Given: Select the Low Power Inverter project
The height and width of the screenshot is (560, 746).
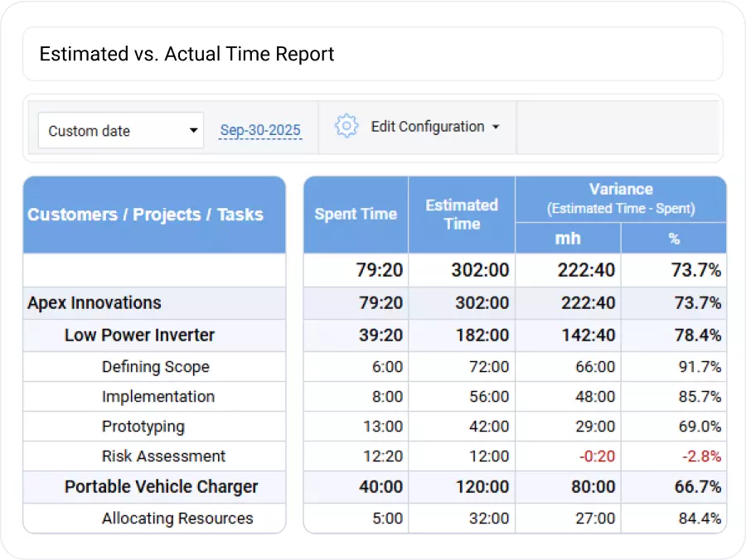Looking at the screenshot, I should (139, 336).
